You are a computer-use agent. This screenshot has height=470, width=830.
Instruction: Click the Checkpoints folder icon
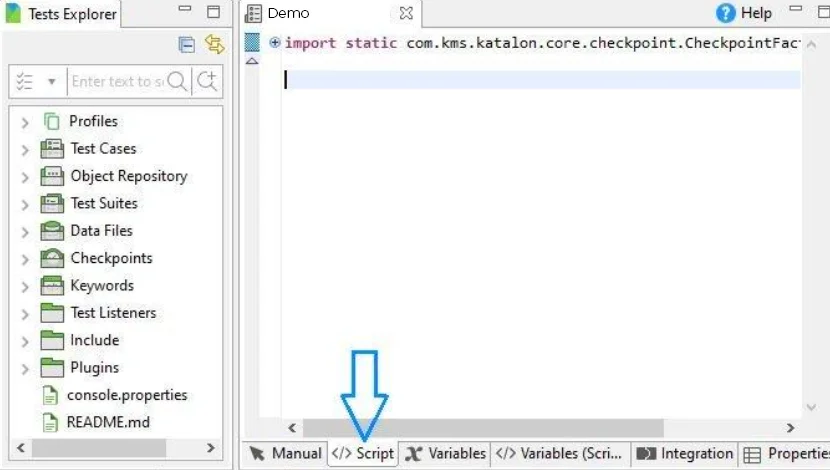(x=53, y=258)
